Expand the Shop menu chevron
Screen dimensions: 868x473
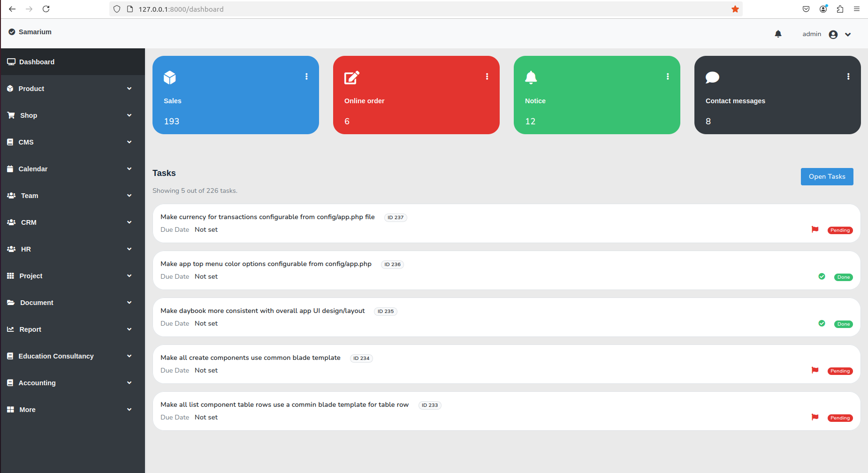(129, 115)
